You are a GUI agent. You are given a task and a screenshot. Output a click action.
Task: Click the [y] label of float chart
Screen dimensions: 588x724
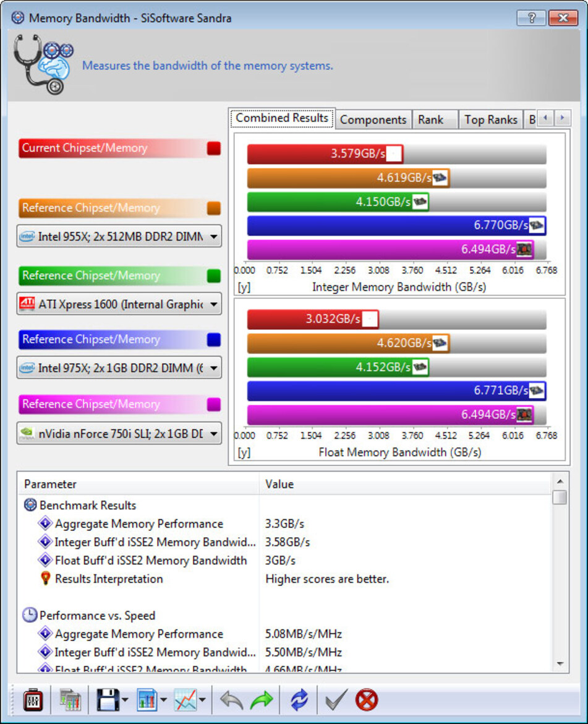pos(244,452)
